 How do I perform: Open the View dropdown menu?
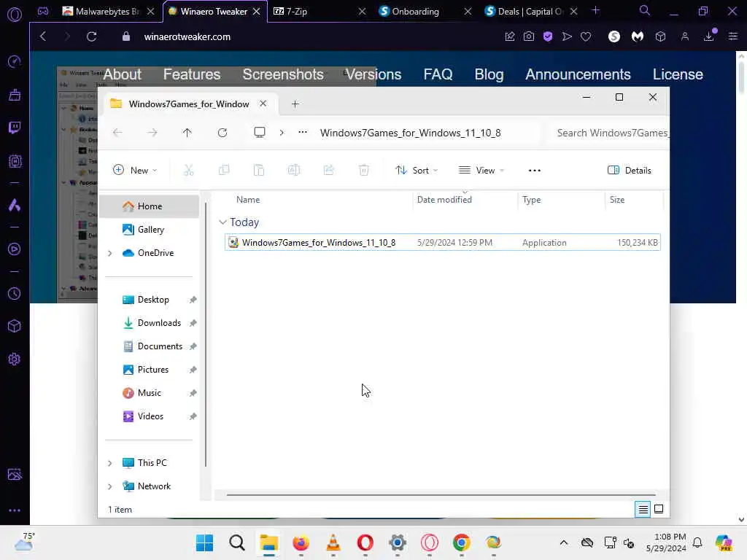click(481, 171)
